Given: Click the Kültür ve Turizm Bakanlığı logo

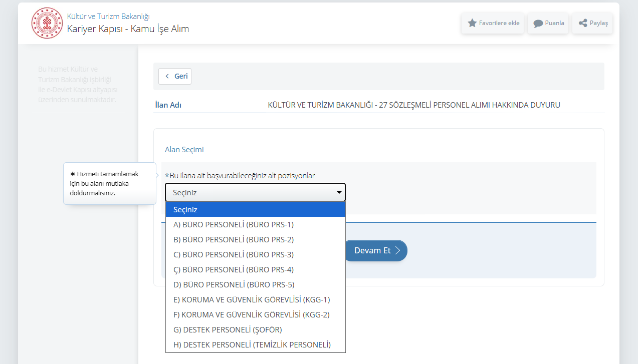Looking at the screenshot, I should [47, 23].
